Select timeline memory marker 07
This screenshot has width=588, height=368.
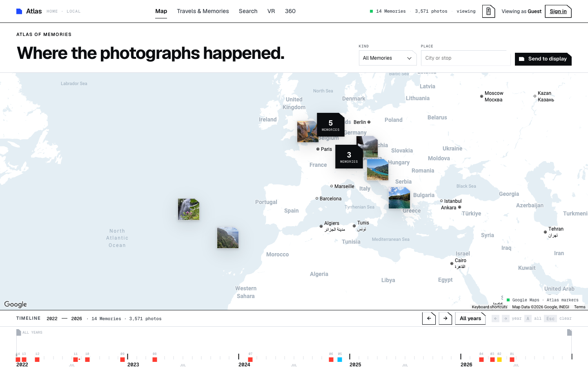250,359
